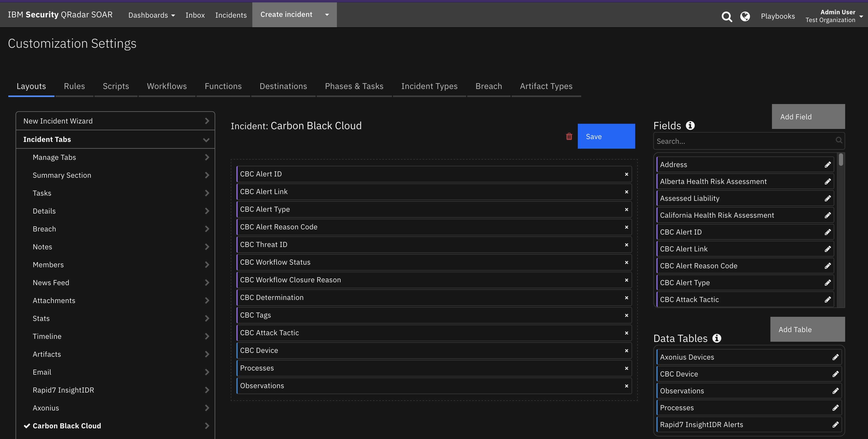Delete the layout with the red trash icon
This screenshot has width=868, height=439.
point(569,136)
